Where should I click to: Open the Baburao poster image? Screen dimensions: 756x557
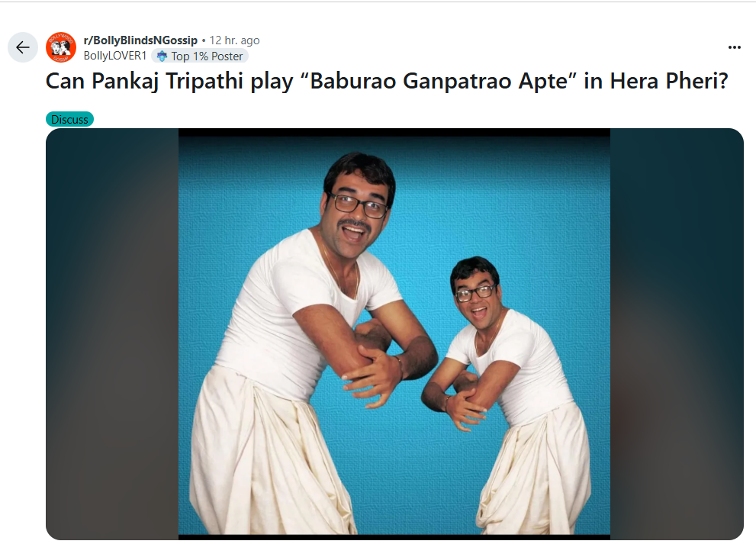(394, 334)
